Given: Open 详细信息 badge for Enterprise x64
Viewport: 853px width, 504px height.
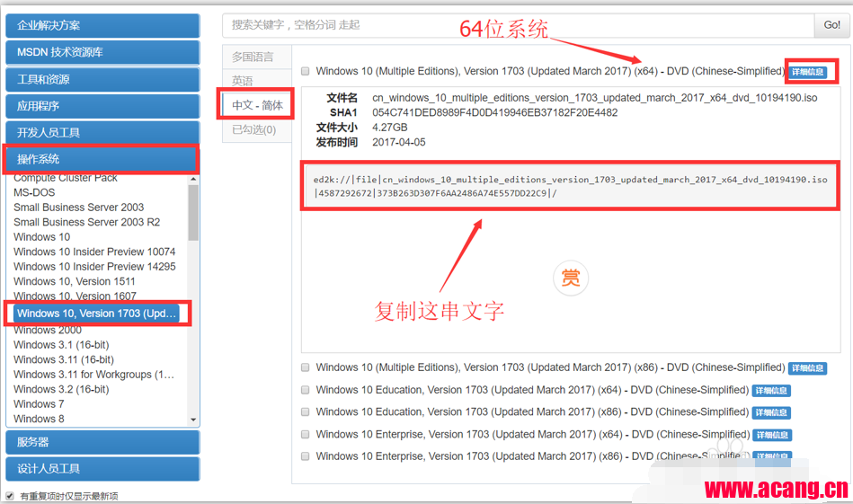Looking at the screenshot, I should coord(772,435).
